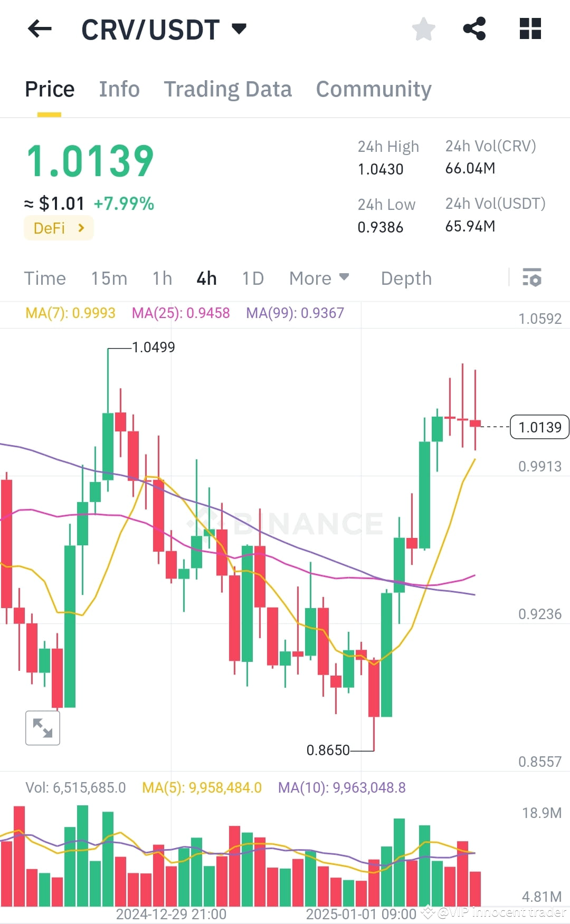Open the chart indicator settings icon
Viewport: 570px width, 924px height.
click(x=533, y=278)
